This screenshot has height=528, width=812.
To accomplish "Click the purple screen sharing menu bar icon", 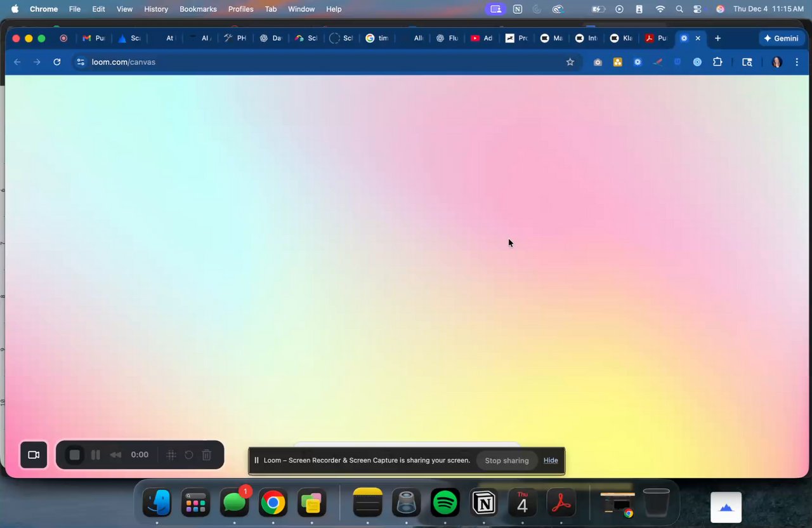I will click(495, 9).
